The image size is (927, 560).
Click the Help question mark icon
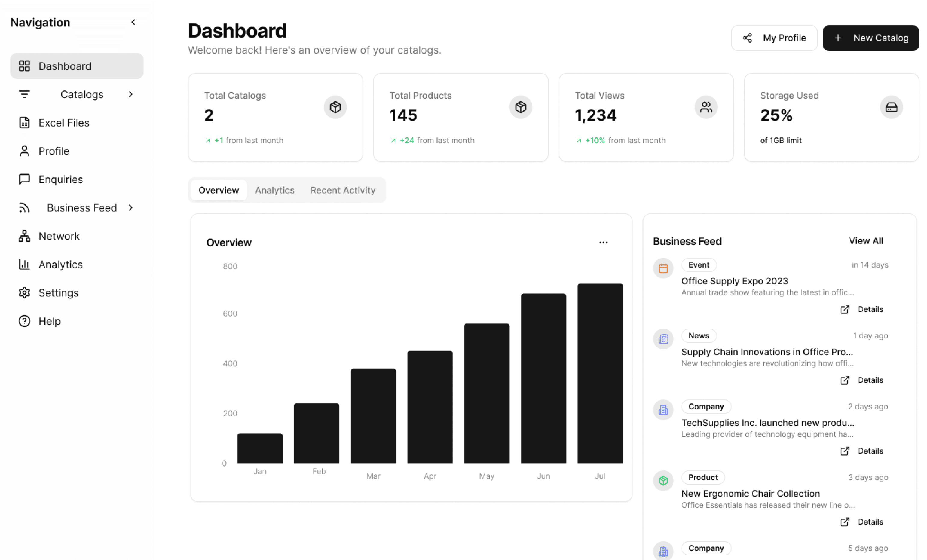coord(24,321)
